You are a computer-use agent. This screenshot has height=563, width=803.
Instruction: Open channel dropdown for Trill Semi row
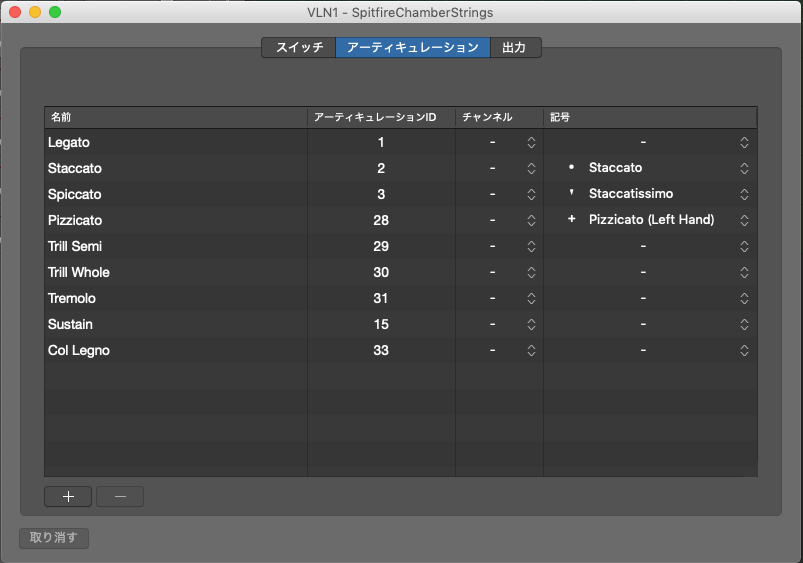click(531, 246)
